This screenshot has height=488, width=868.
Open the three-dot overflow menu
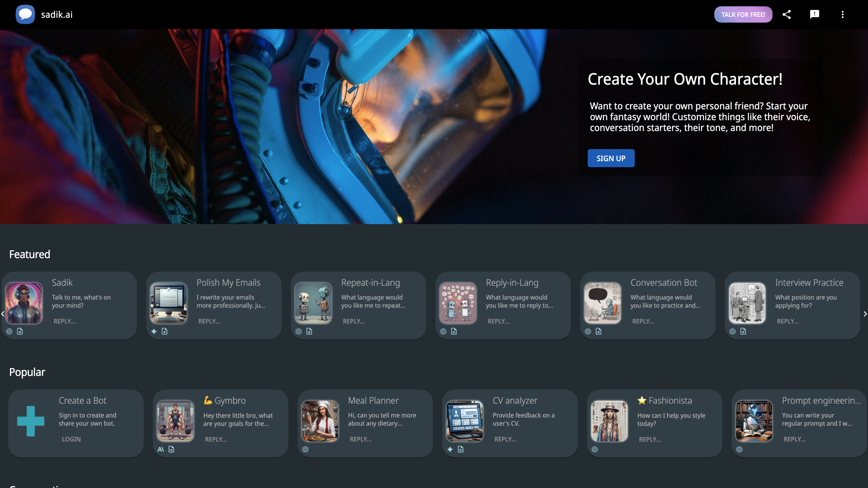842,14
